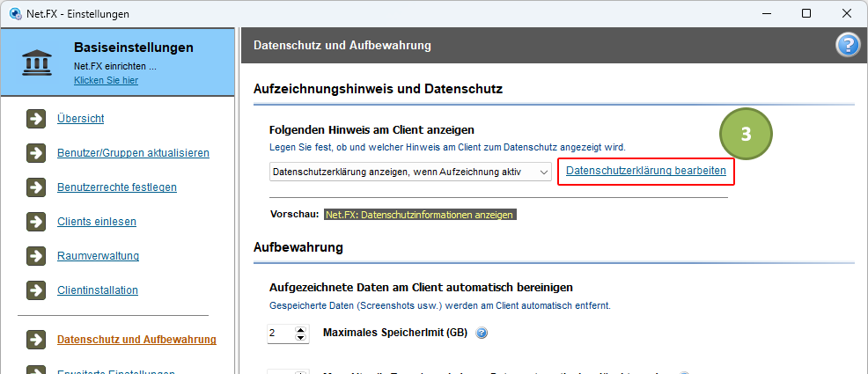Open Benutzer/Gruppen aktualisieren in the sidebar
Screen dimensions: 868x374
[x=134, y=153]
